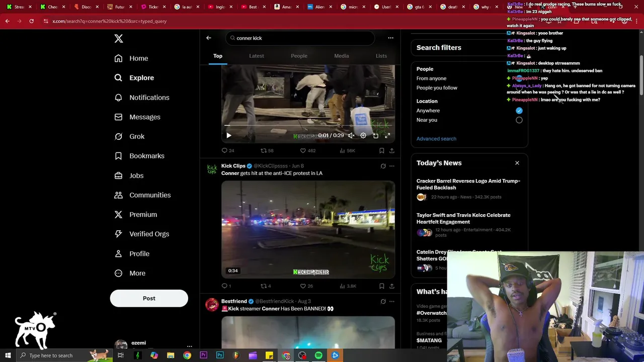Open Kick Clips profile name link

pyautogui.click(x=233, y=166)
